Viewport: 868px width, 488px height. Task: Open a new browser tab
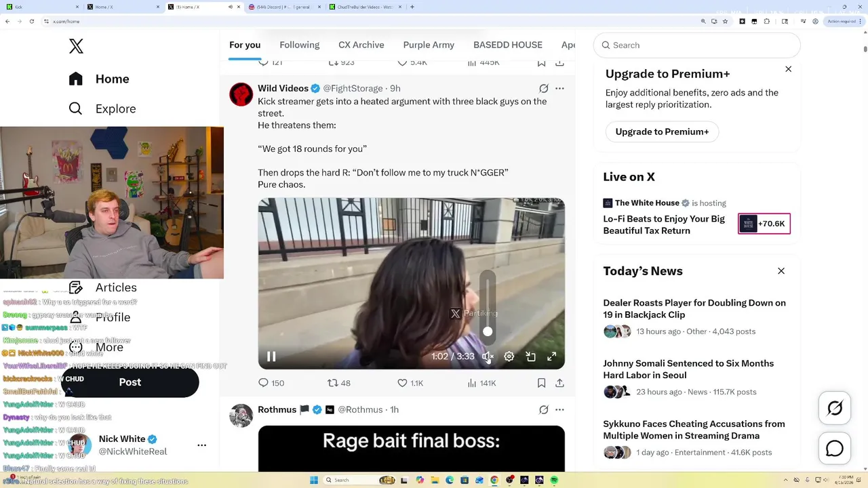tap(412, 7)
